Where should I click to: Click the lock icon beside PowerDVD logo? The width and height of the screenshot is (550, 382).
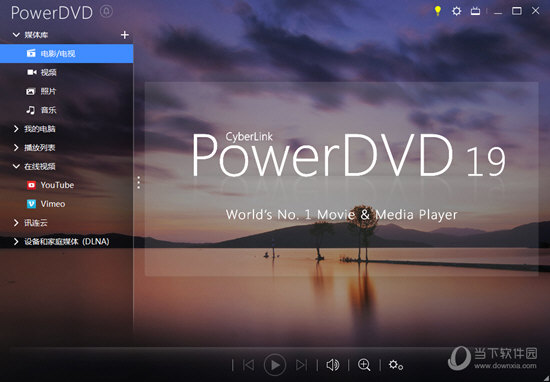tap(106, 12)
